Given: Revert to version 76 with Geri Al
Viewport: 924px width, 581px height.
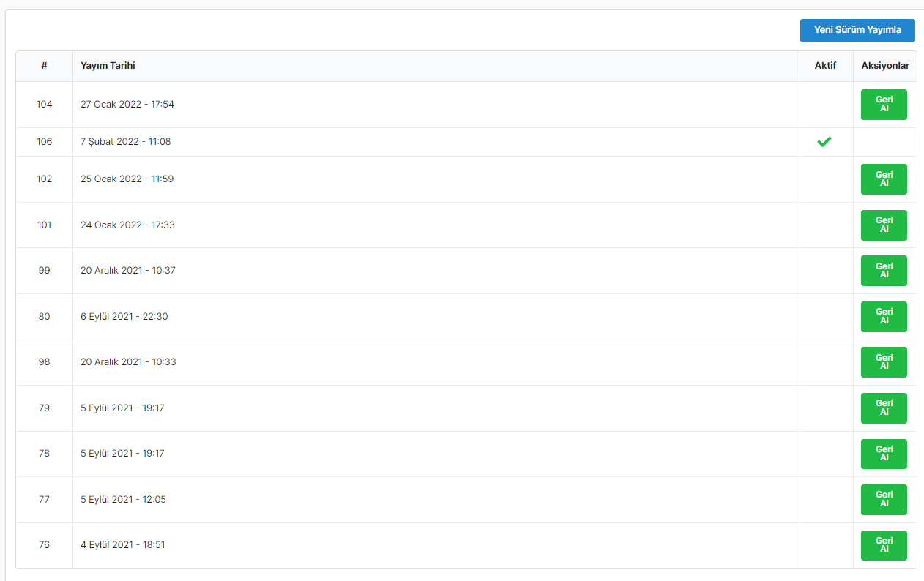Looking at the screenshot, I should 884,545.
